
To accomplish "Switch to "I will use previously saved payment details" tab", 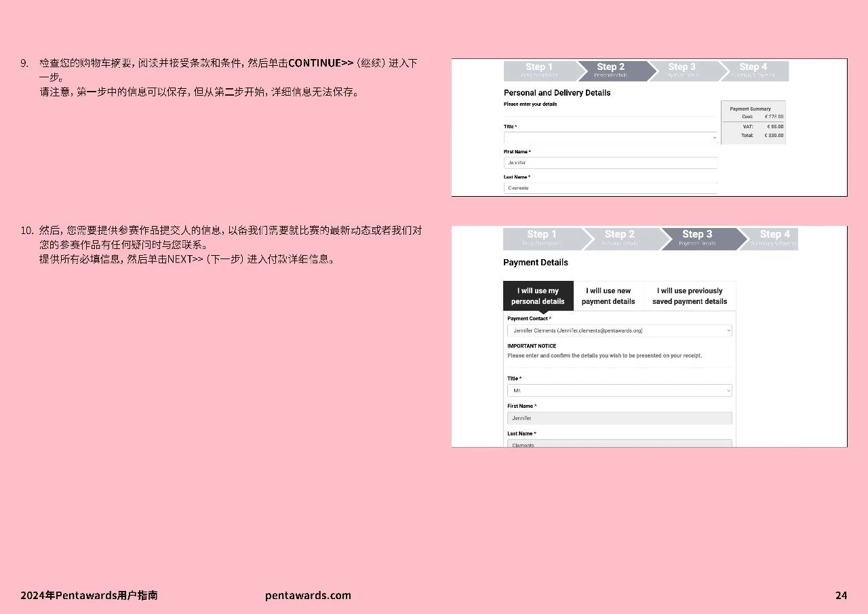I will pyautogui.click(x=690, y=296).
